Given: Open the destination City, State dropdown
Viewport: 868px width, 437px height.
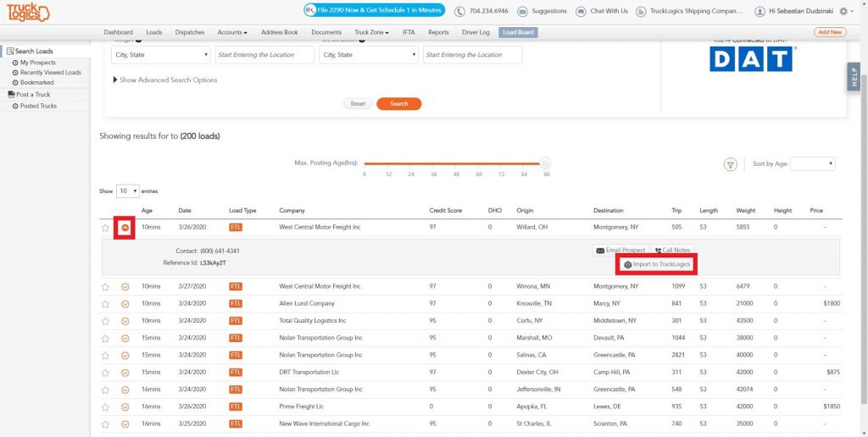Looking at the screenshot, I should tap(369, 55).
